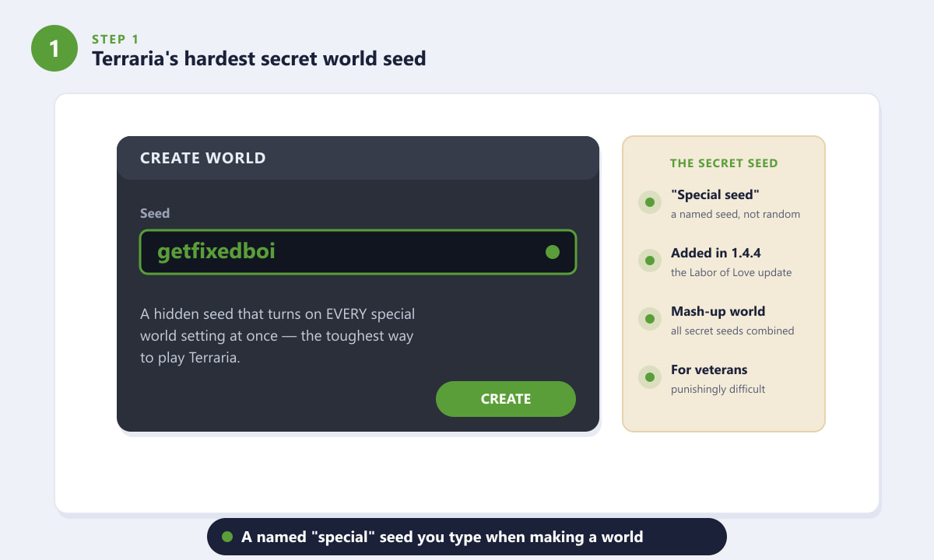Click the green "STEP 1" label text
Viewport: 934px width, 560px height.
[x=115, y=39]
